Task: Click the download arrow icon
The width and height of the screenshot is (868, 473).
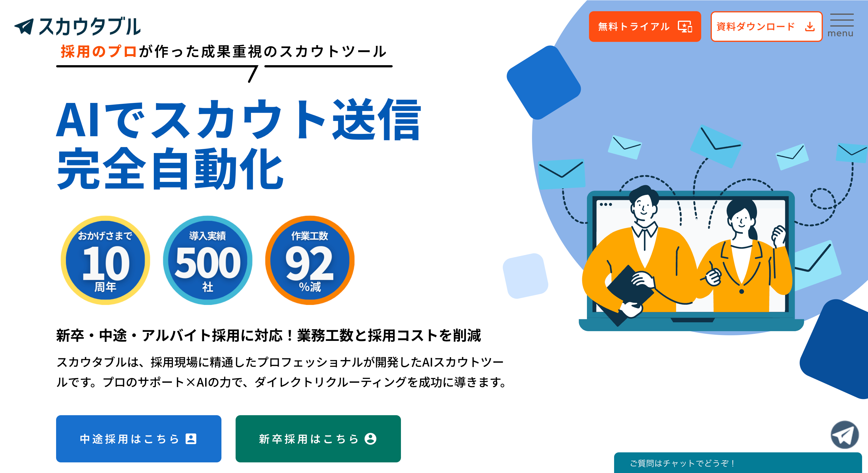Action: 810,27
